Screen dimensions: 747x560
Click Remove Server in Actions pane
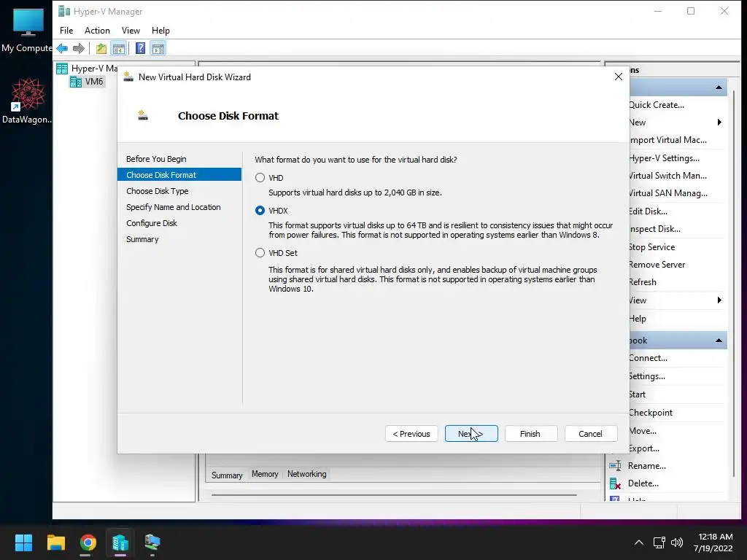657,265
